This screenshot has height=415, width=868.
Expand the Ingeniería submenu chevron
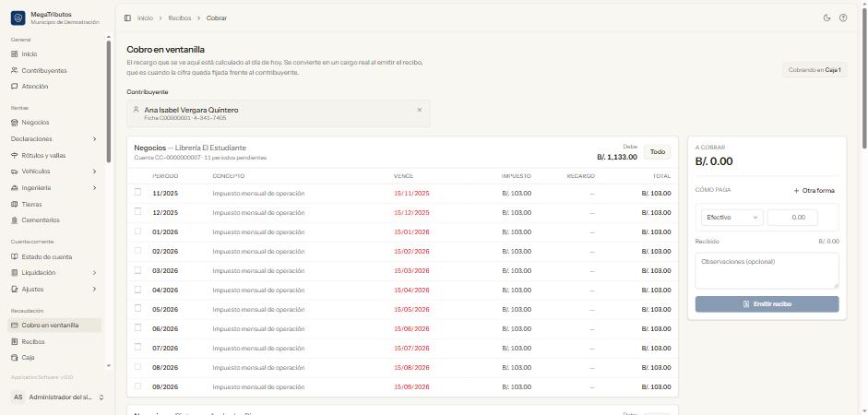(94, 188)
